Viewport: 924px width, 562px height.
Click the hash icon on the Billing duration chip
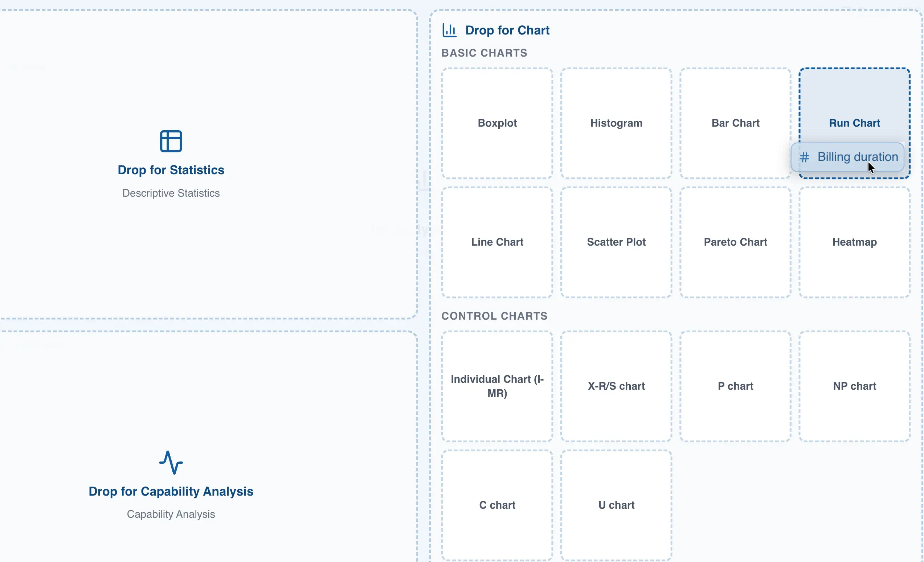pyautogui.click(x=804, y=157)
